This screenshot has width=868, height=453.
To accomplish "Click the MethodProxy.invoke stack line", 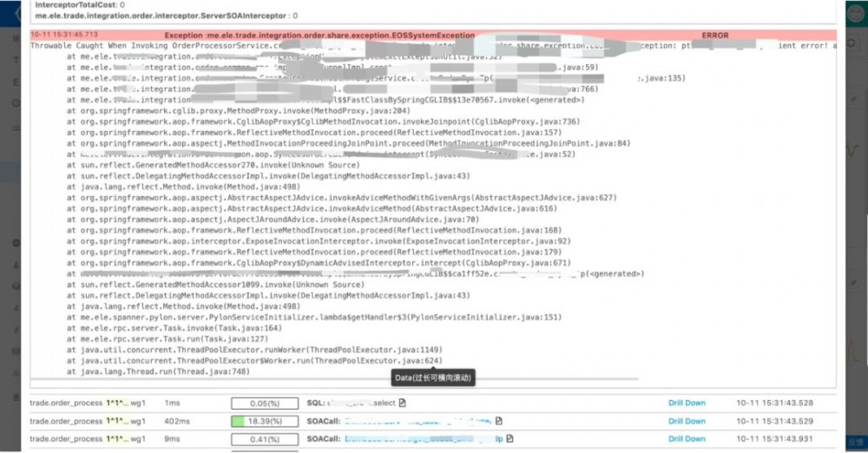I will [x=239, y=111].
